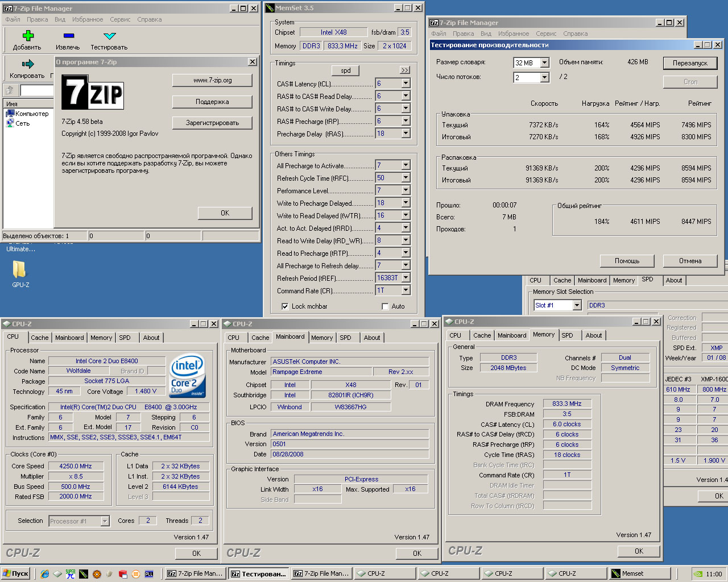Viewport: 728px width, 582px height.
Task: Click the 7-Zip address path input field
Action: (x=37, y=90)
